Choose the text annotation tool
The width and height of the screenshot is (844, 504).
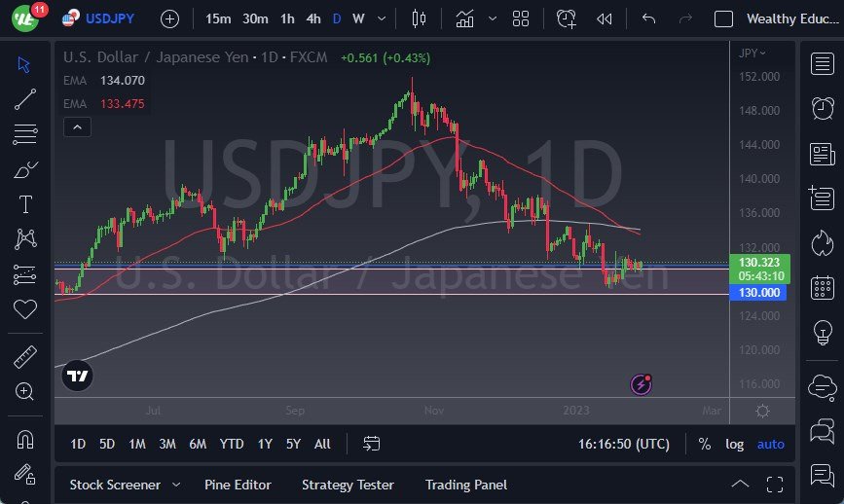click(24, 204)
